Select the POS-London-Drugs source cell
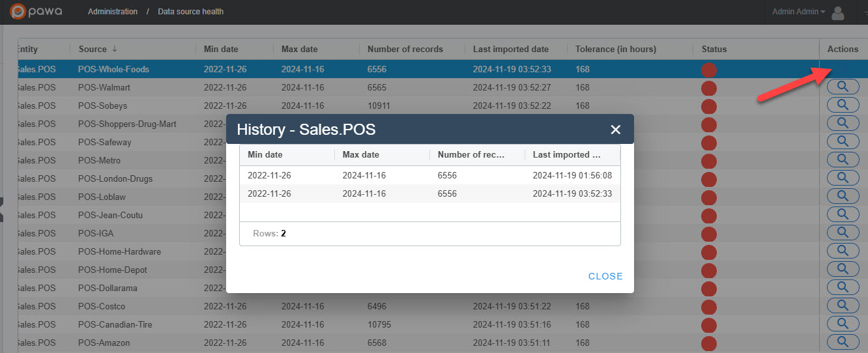The image size is (868, 353). [116, 178]
